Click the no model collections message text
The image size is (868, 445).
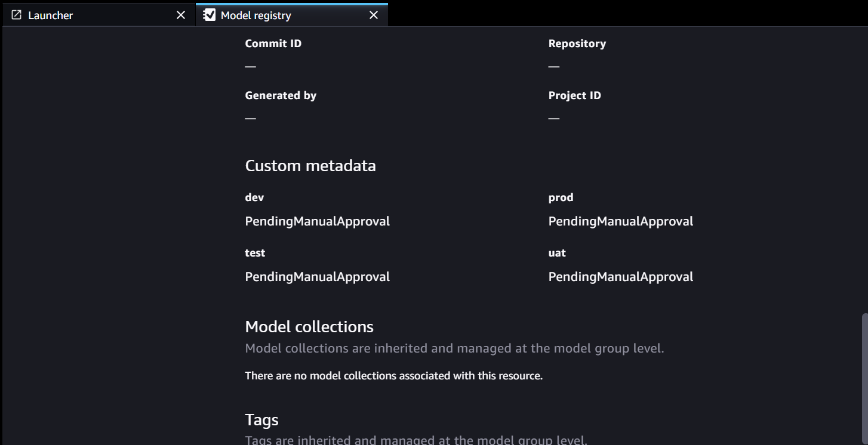pyautogui.click(x=393, y=375)
